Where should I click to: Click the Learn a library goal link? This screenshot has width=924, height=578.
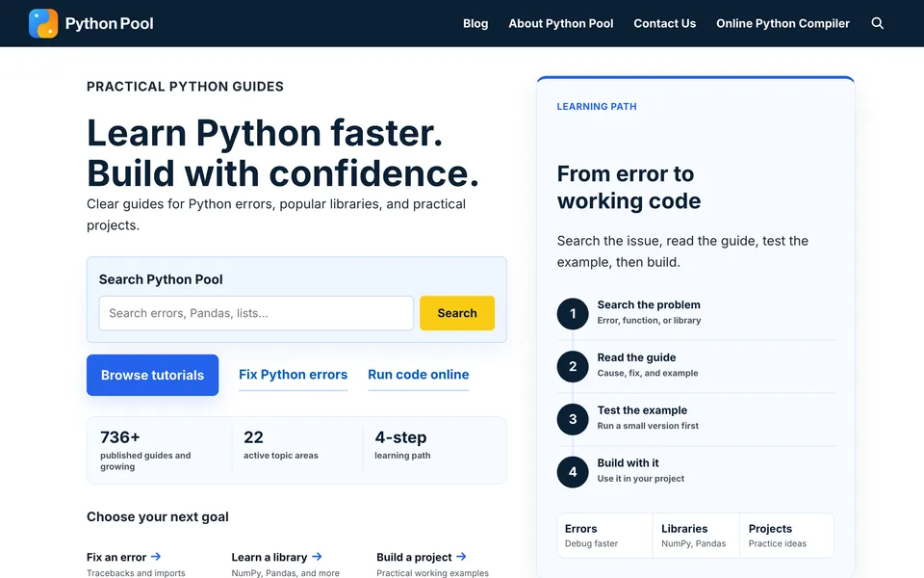pyautogui.click(x=277, y=557)
